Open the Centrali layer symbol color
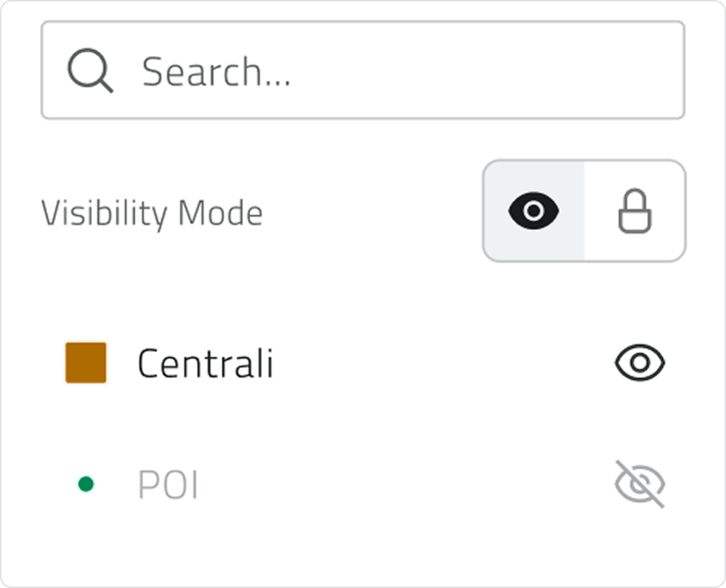The width and height of the screenshot is (726, 588). 86,362
